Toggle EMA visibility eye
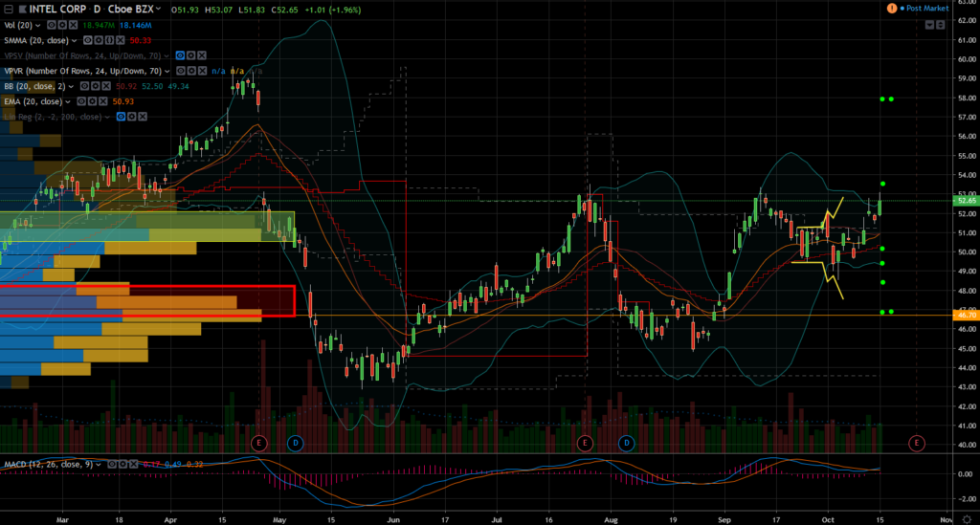This screenshot has width=980, height=525. pyautogui.click(x=81, y=101)
